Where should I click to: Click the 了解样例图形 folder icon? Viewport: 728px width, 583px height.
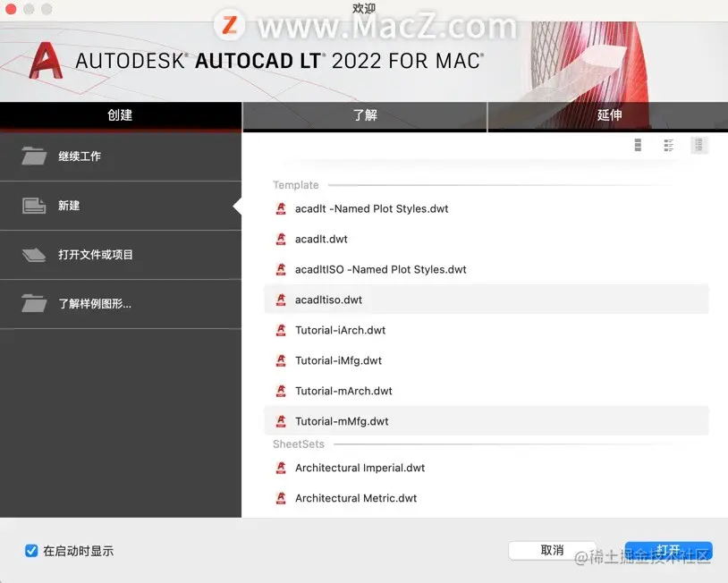(x=34, y=303)
